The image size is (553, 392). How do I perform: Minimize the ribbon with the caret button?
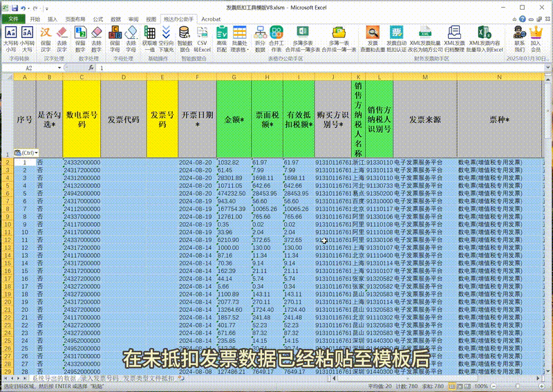pyautogui.click(x=514, y=19)
